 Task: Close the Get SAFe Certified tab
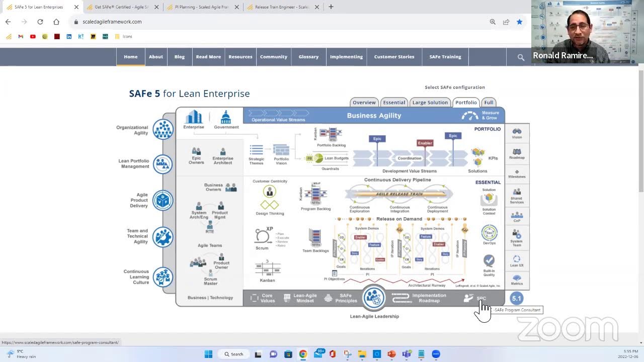156,7
